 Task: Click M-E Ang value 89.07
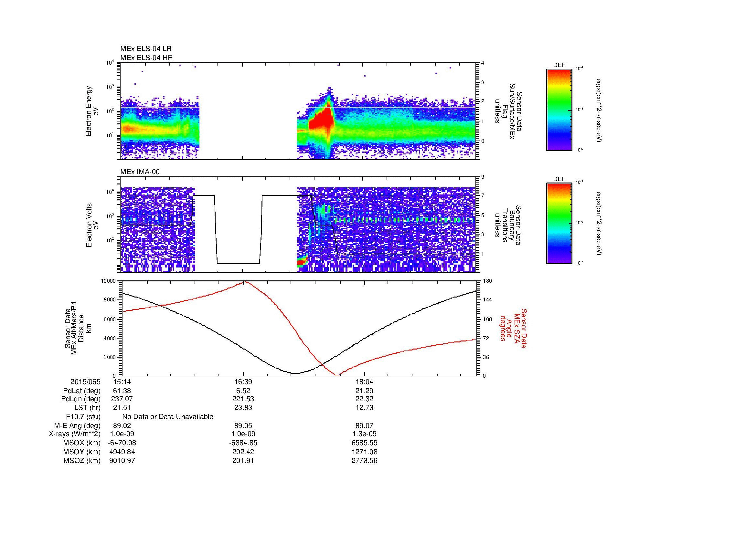365,425
